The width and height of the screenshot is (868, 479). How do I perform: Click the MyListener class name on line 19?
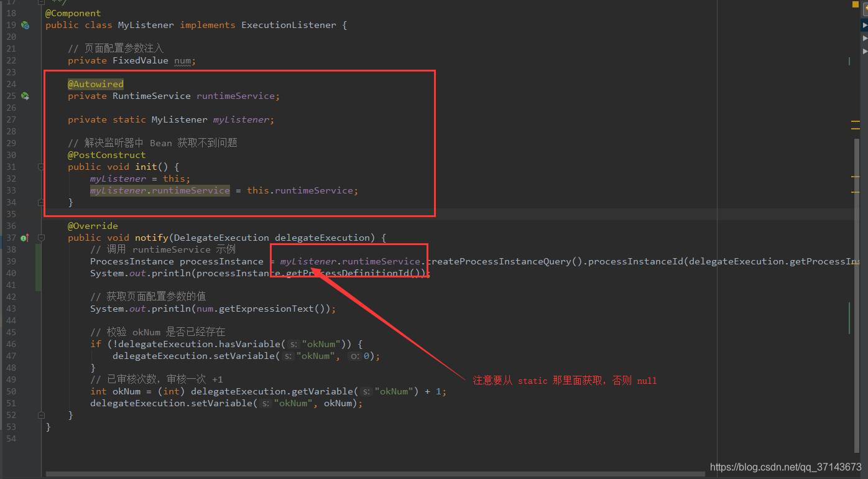pos(146,25)
